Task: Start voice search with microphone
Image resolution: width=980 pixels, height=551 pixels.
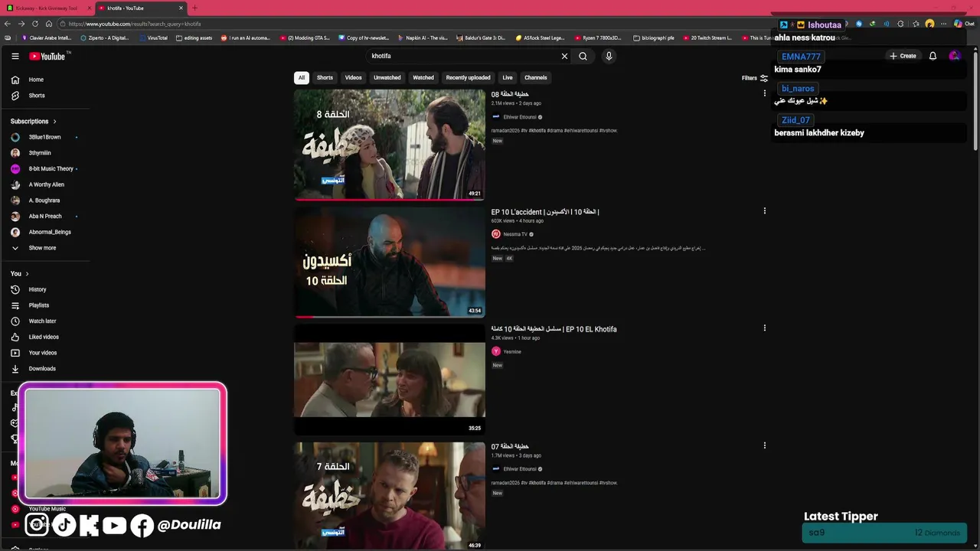Action: [609, 56]
